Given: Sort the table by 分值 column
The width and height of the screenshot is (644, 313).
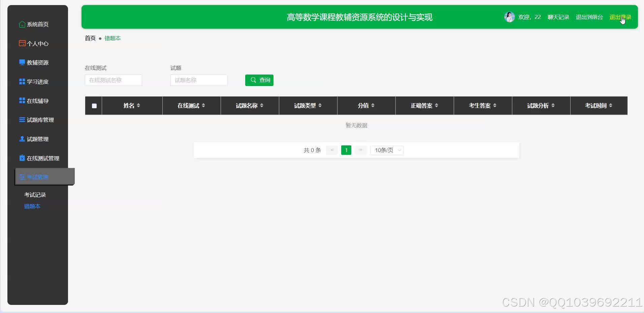Looking at the screenshot, I should [x=366, y=106].
